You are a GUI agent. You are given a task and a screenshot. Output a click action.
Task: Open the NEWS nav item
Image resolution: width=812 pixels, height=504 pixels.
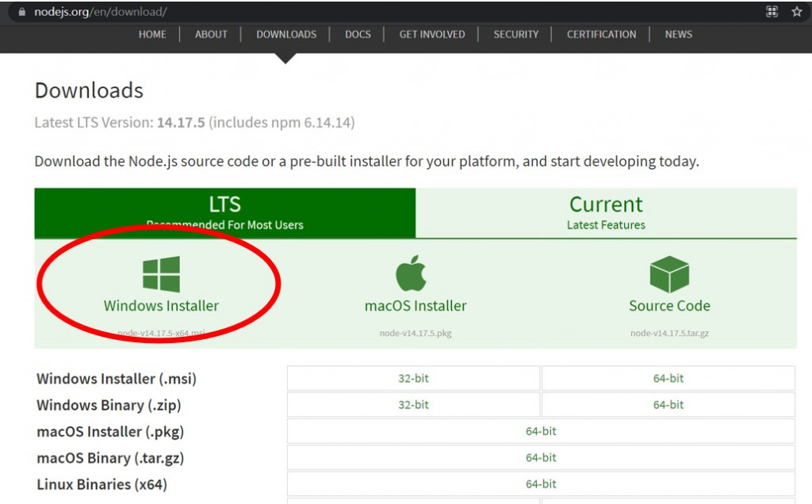coord(679,34)
